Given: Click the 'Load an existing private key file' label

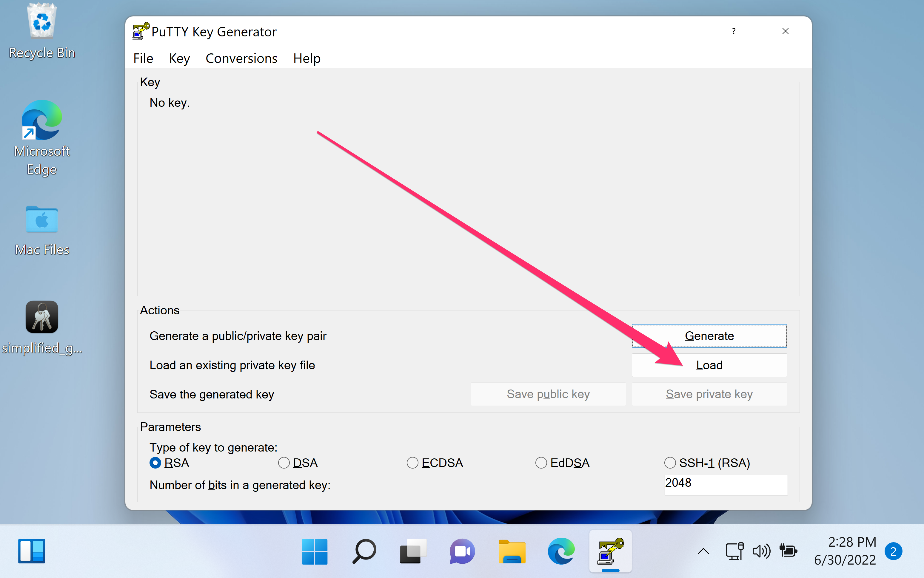Looking at the screenshot, I should (232, 365).
